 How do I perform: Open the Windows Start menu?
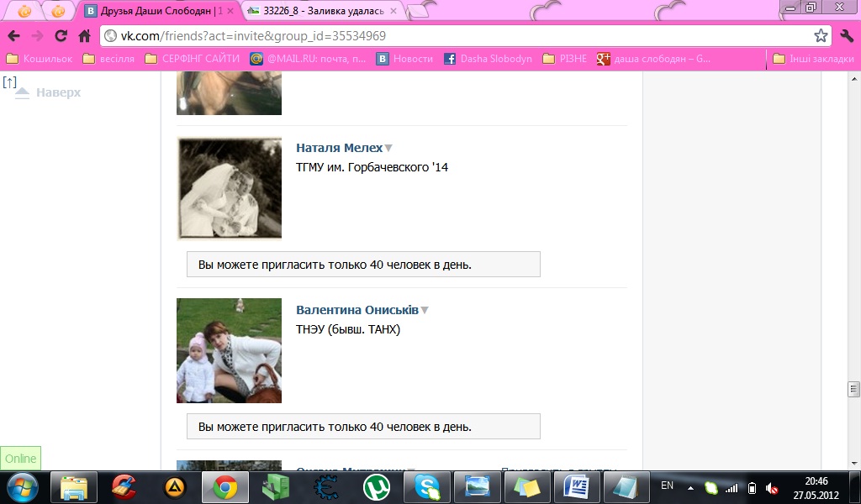22,487
